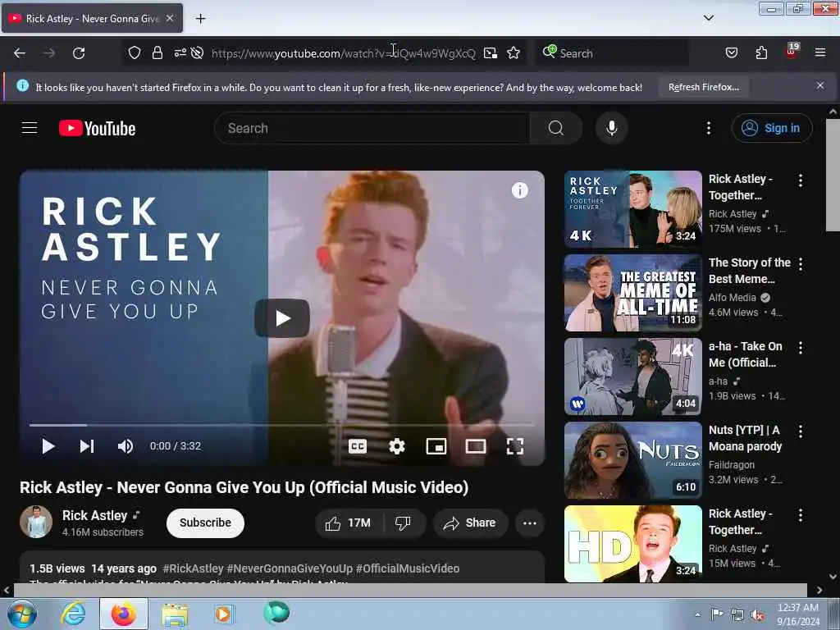Click the video info card icon
The image size is (840, 630).
pos(519,190)
